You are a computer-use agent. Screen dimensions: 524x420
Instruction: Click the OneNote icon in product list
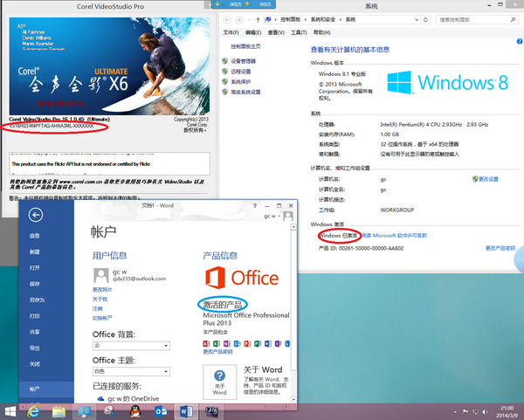[x=226, y=343]
